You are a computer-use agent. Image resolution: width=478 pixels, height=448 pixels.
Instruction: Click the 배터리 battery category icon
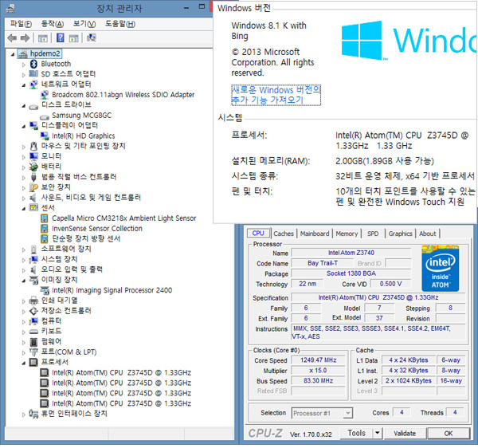(x=33, y=167)
